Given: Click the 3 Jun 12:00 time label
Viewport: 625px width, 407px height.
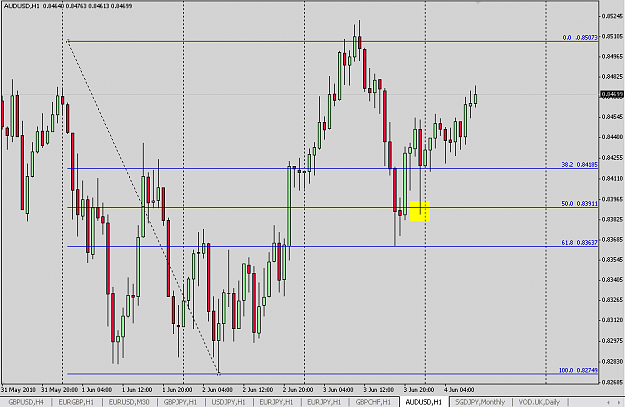Looking at the screenshot, I should pos(379,389).
